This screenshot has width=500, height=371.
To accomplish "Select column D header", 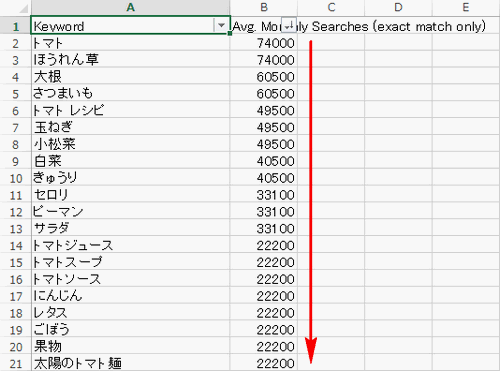I will 398,7.
